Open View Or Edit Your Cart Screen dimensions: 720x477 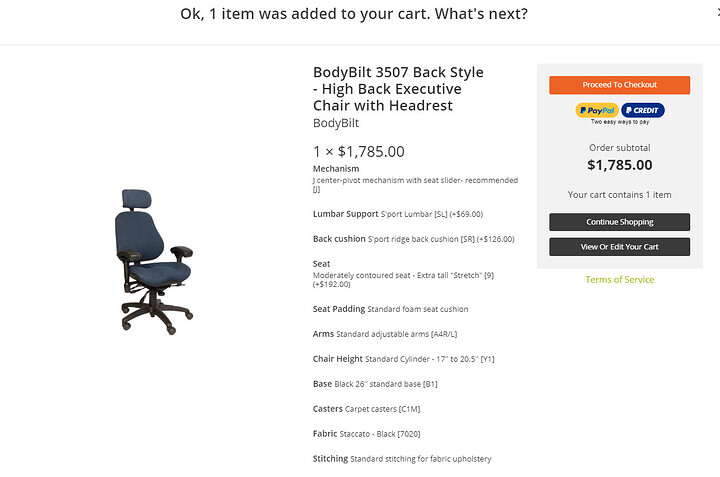coord(619,247)
